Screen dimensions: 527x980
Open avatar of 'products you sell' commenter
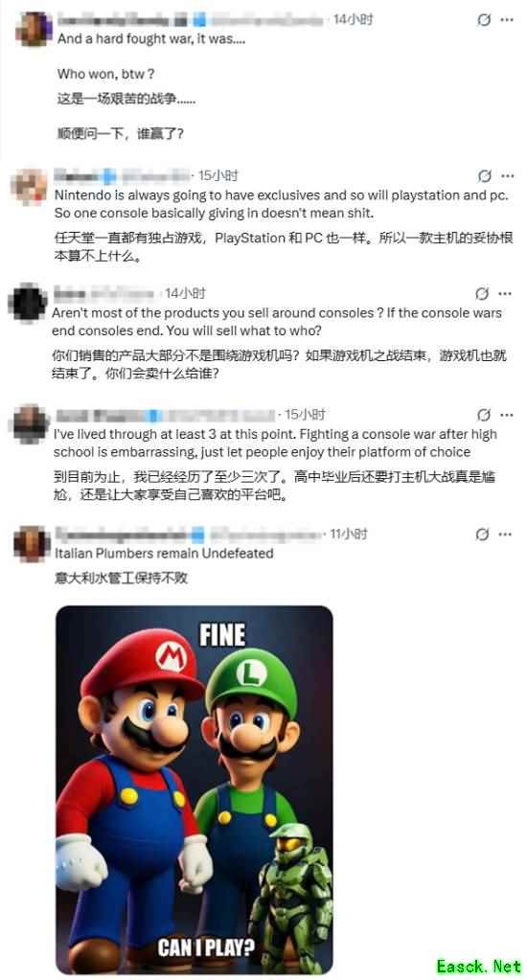point(27,303)
